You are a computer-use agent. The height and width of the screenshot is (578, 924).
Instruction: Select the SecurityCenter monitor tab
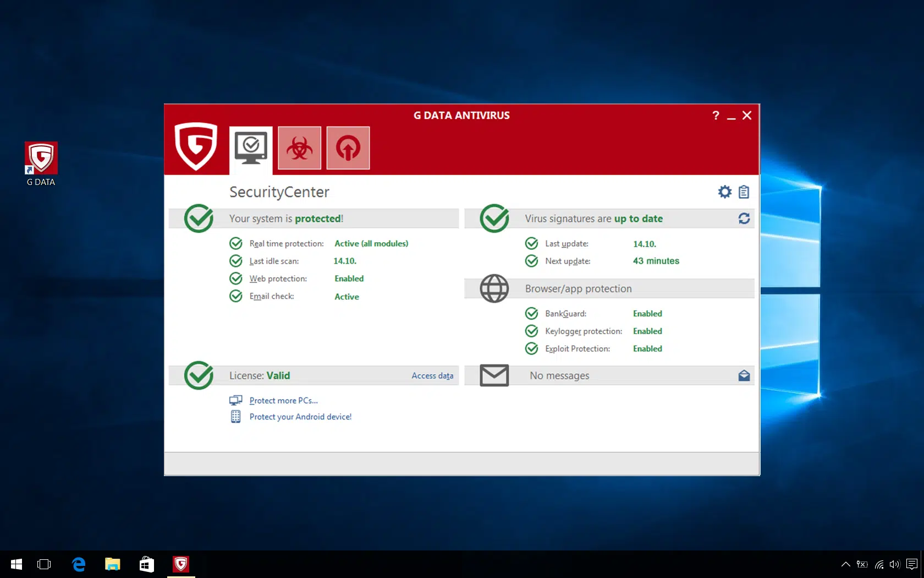[x=251, y=150]
